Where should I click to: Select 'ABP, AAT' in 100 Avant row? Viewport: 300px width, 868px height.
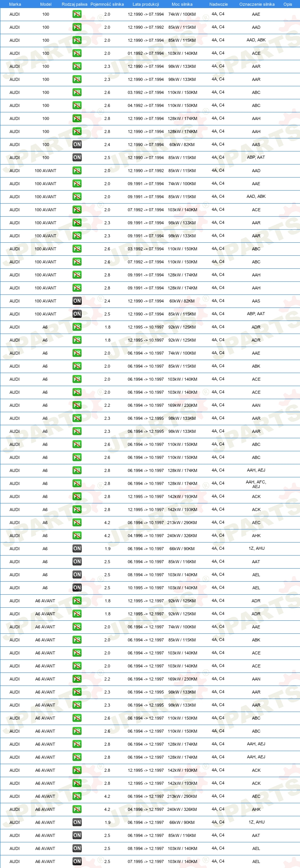256,314
